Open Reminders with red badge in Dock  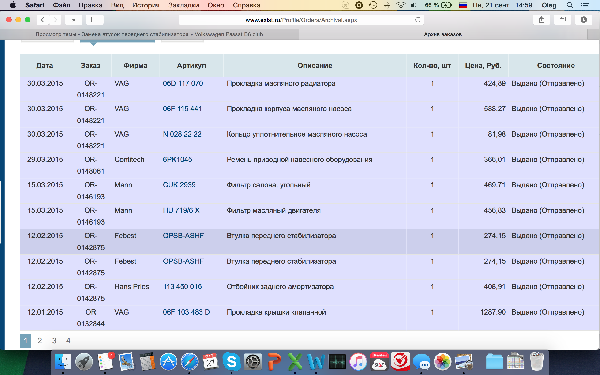coord(105,362)
